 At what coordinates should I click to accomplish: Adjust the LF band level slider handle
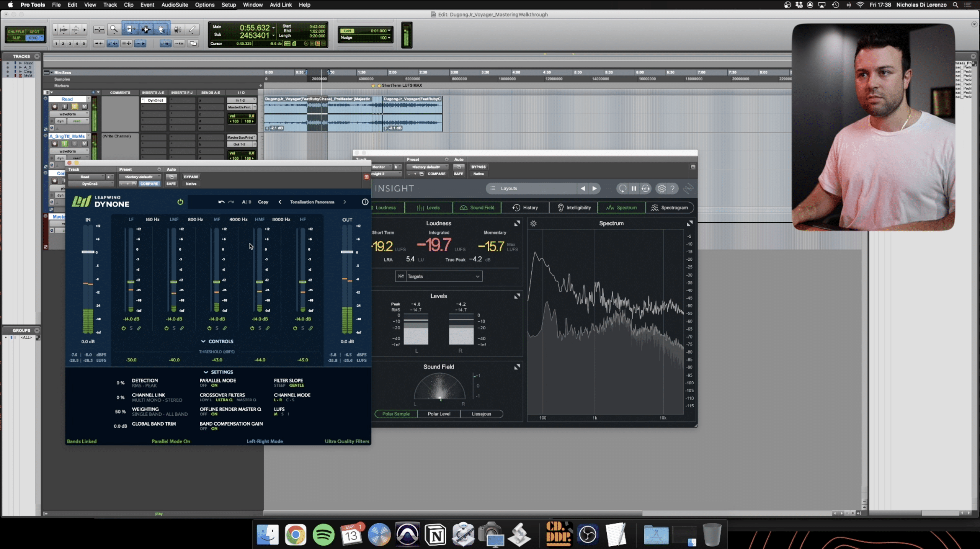131,282
